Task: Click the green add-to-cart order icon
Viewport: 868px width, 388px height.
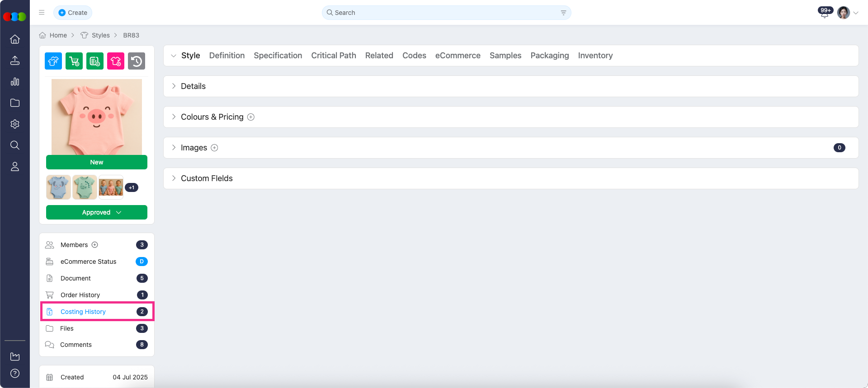Action: point(74,61)
